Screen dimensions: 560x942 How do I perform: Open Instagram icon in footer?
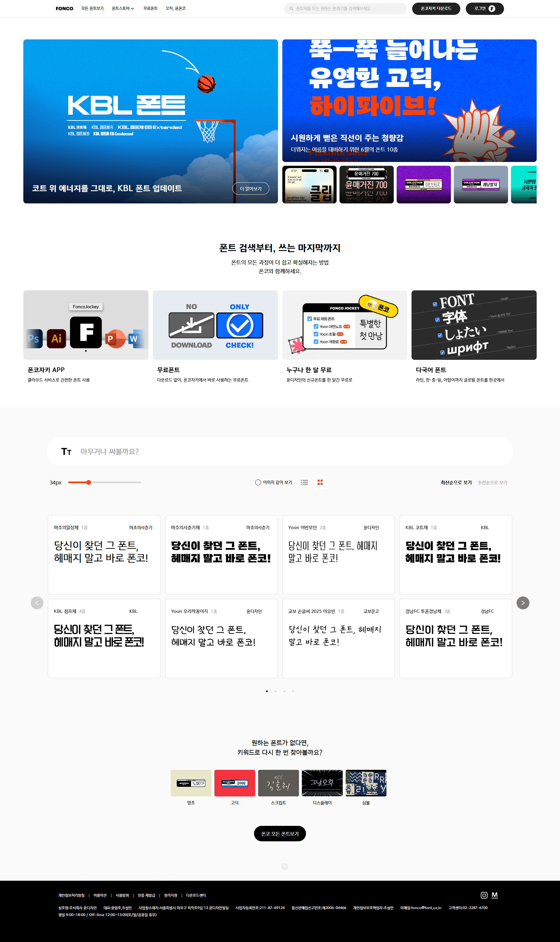(x=484, y=895)
